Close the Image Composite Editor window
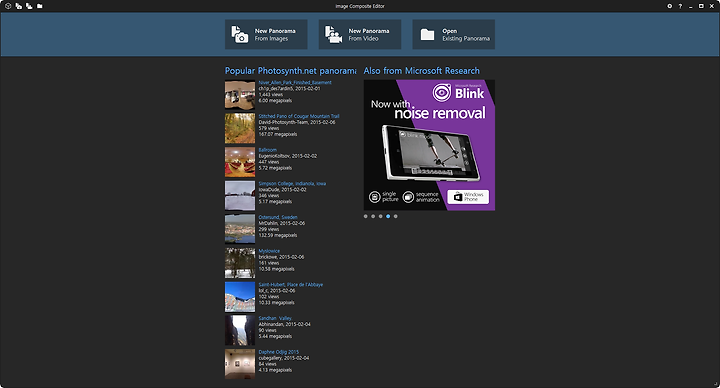Viewport: 720px width, 388px height. (x=712, y=6)
